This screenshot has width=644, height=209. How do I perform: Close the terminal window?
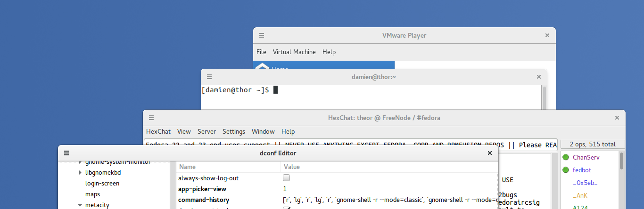tap(539, 77)
